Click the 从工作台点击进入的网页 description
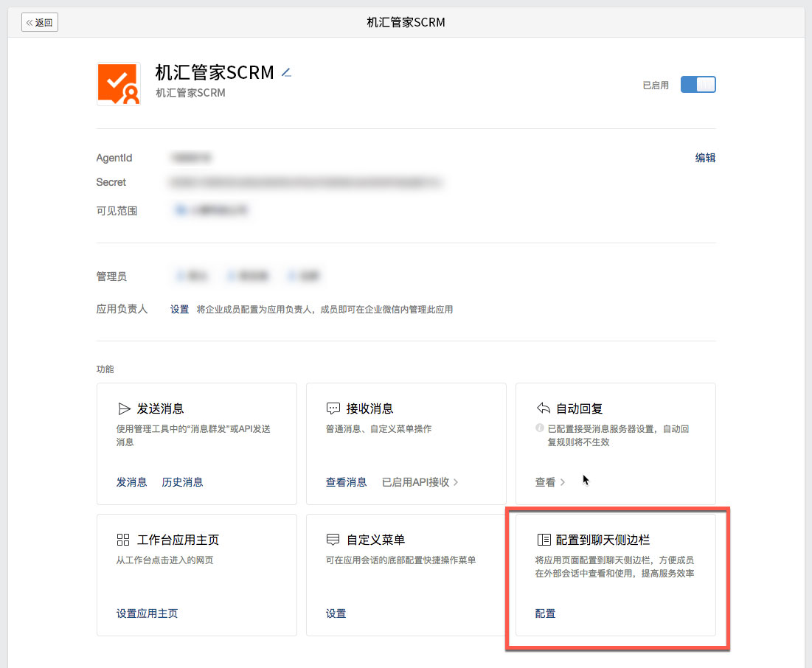The width and height of the screenshot is (812, 668). coord(164,560)
